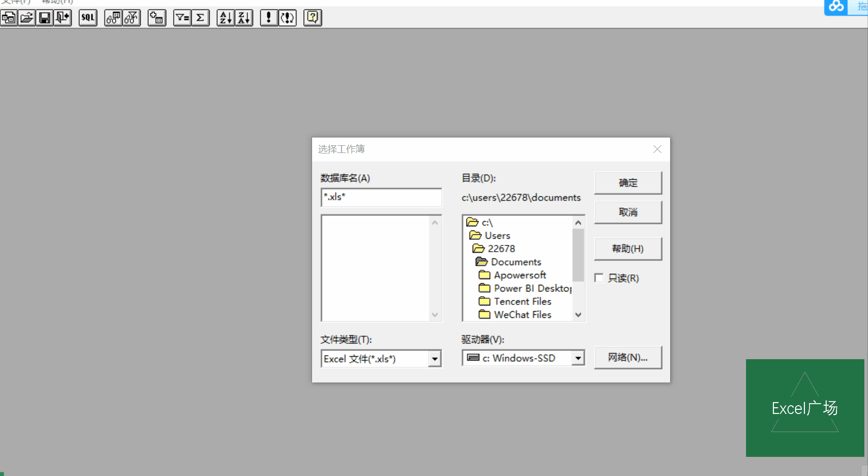The image size is (868, 476).
Task: Click the Save Query floppy icon
Action: coord(45,18)
